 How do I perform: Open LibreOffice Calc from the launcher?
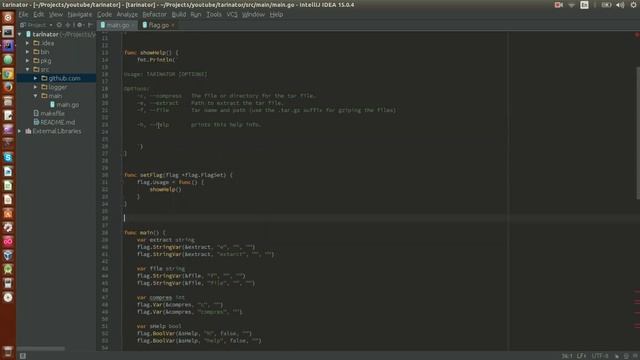point(8,185)
